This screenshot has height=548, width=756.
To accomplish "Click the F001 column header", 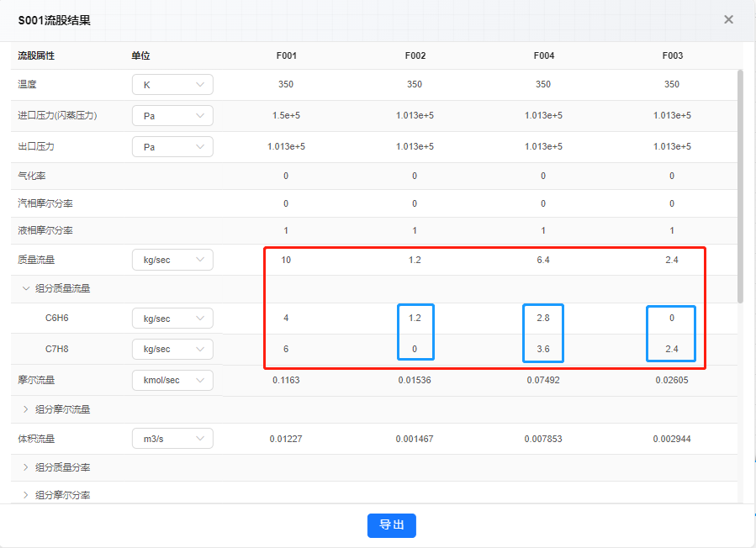I will point(287,55).
